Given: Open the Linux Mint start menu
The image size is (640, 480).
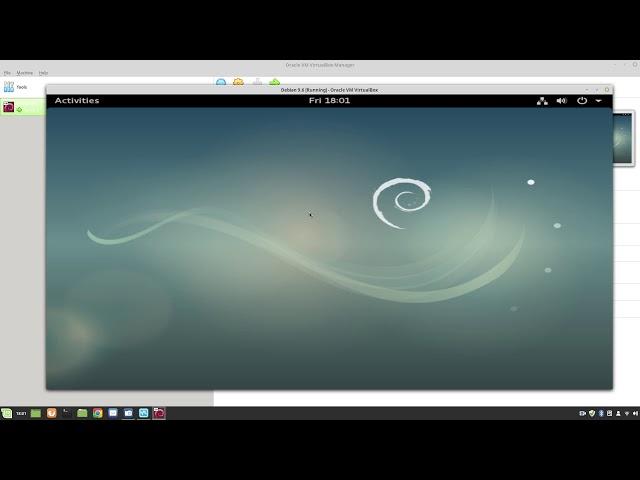Looking at the screenshot, I should click(x=7, y=413).
